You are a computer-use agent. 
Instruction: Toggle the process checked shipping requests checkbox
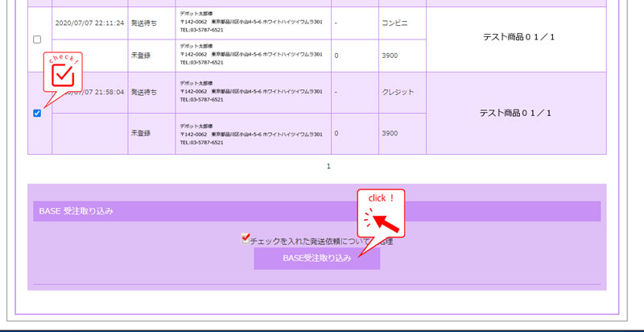(246, 239)
